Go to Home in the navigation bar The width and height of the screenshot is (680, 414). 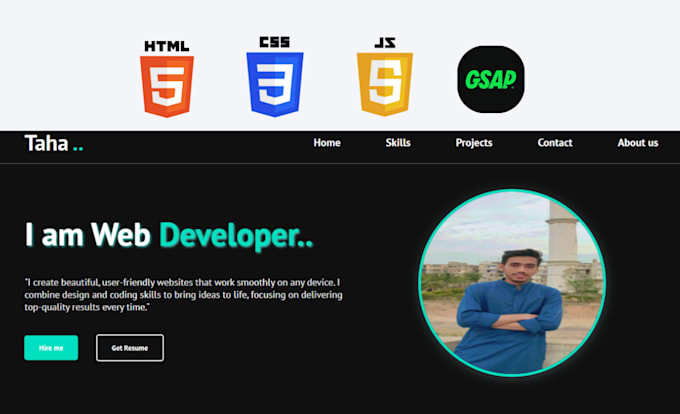coord(327,143)
